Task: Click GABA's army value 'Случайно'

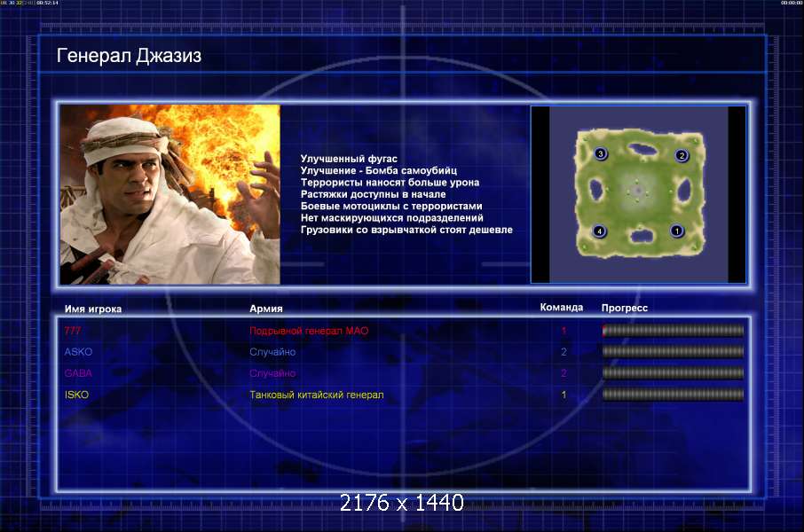Action: tap(272, 373)
